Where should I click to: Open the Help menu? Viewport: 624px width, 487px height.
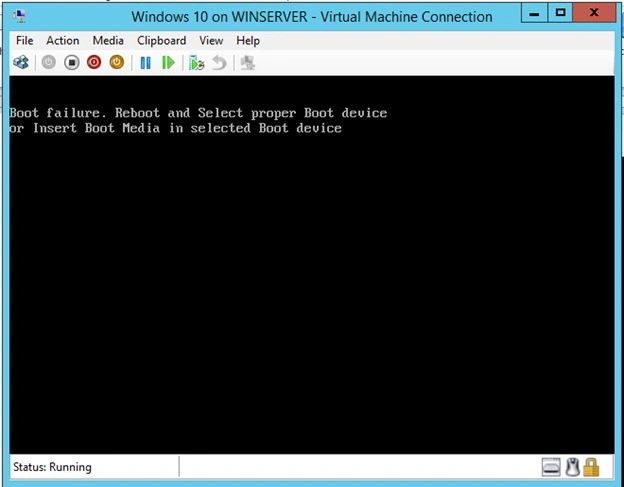[x=248, y=41]
